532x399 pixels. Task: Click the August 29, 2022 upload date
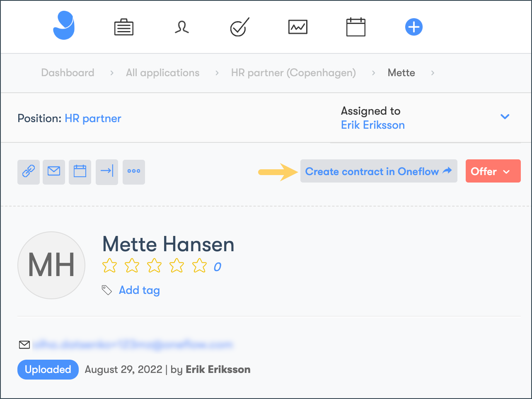coord(123,369)
